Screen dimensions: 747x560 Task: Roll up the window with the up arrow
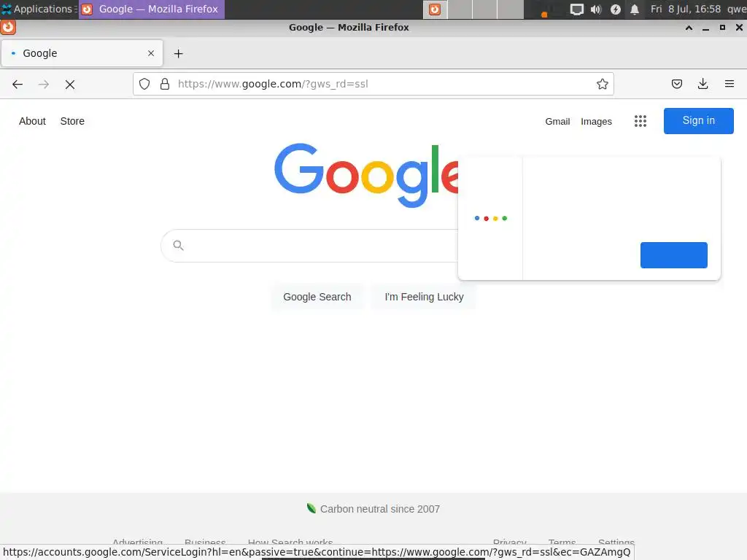[x=689, y=28]
